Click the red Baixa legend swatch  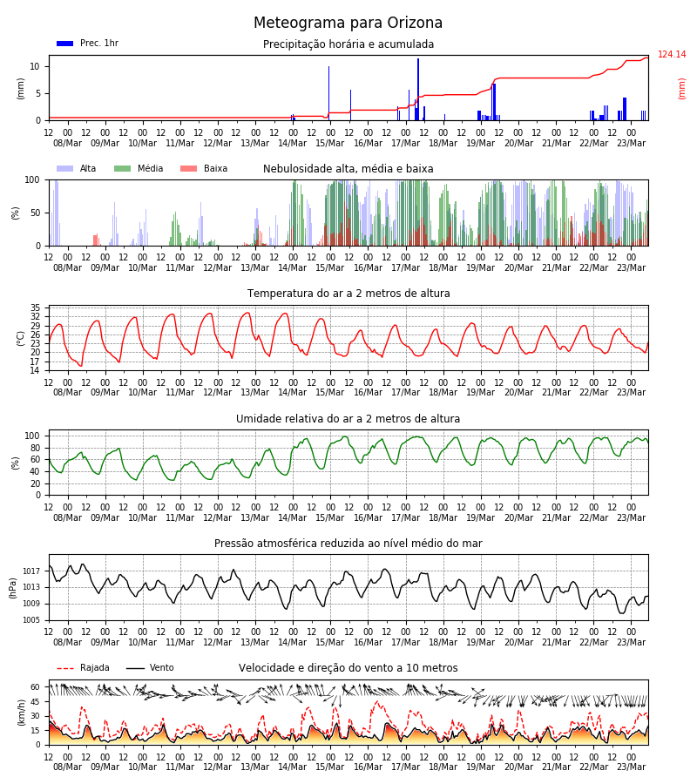188,168
